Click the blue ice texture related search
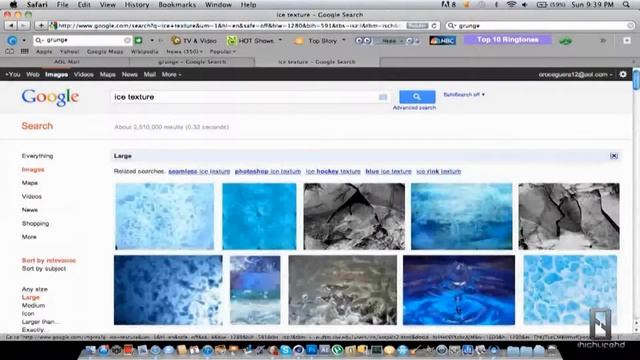 coord(388,171)
